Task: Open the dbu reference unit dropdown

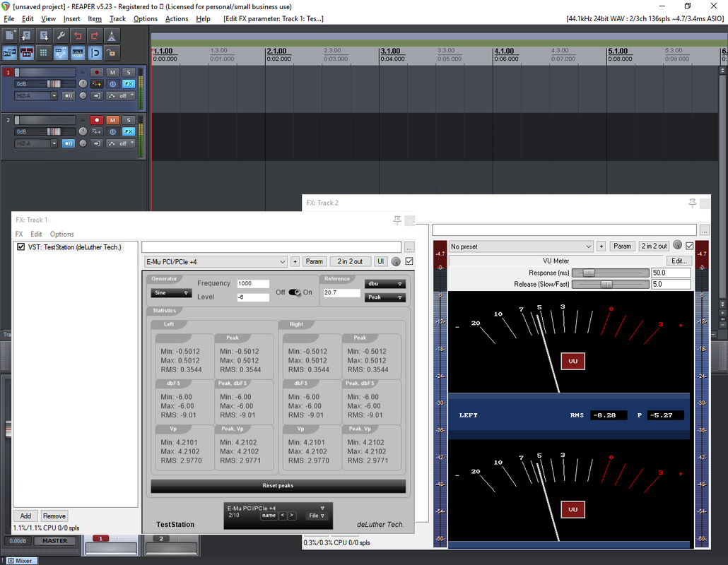Action: click(385, 283)
